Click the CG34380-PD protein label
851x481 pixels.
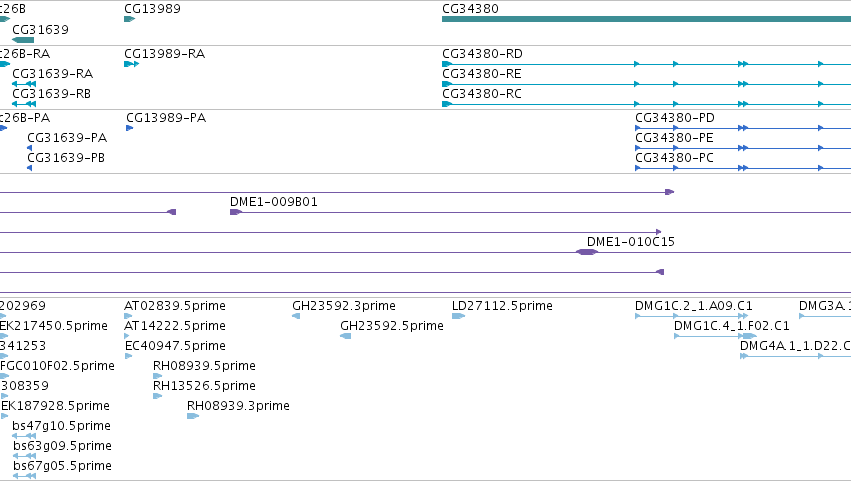[x=675, y=118]
